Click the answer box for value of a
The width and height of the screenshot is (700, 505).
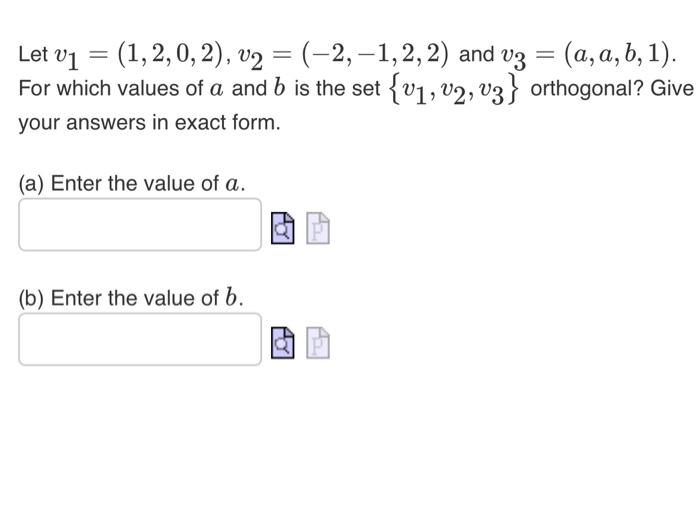click(140, 225)
